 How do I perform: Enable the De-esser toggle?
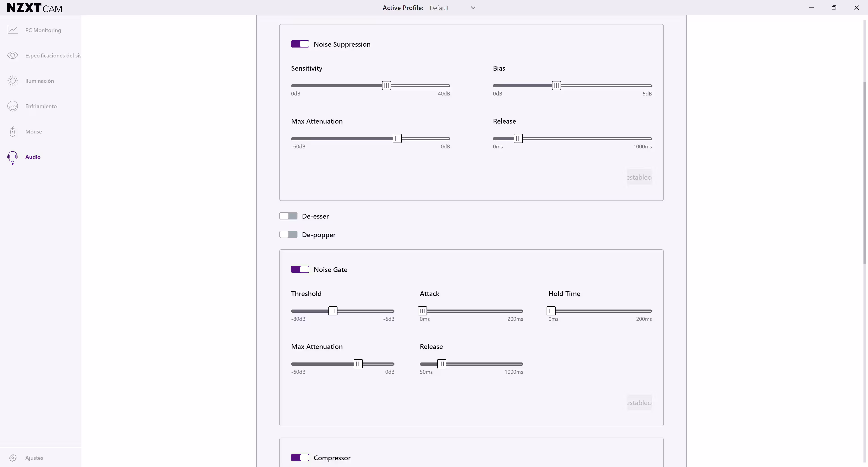coord(288,216)
